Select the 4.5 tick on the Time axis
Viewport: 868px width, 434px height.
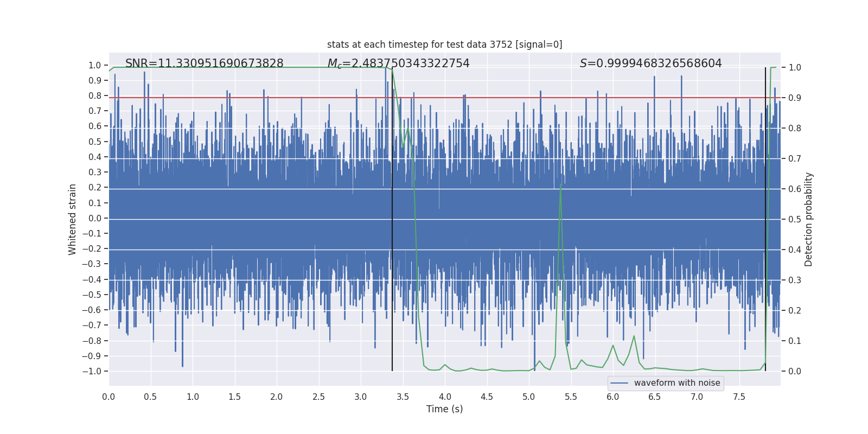(487, 397)
